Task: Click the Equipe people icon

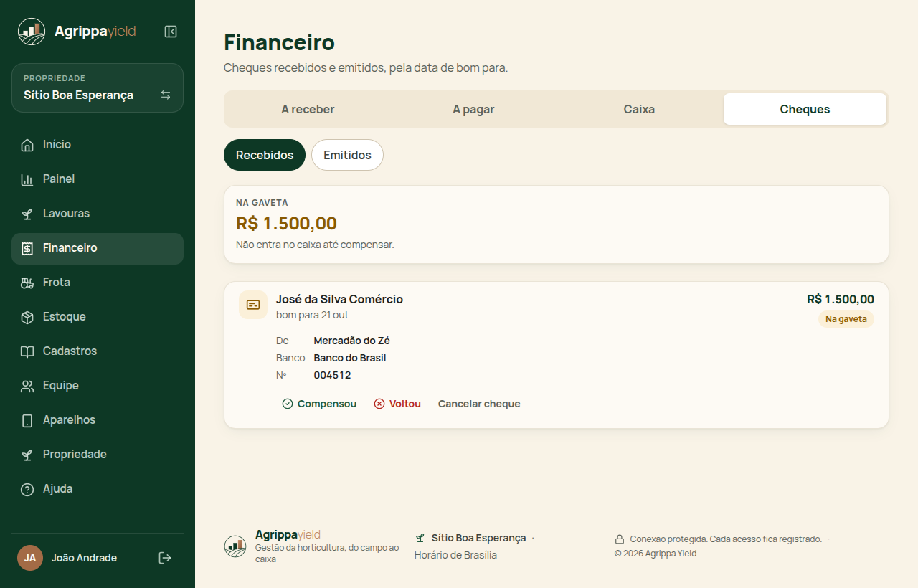Action: 27,386
